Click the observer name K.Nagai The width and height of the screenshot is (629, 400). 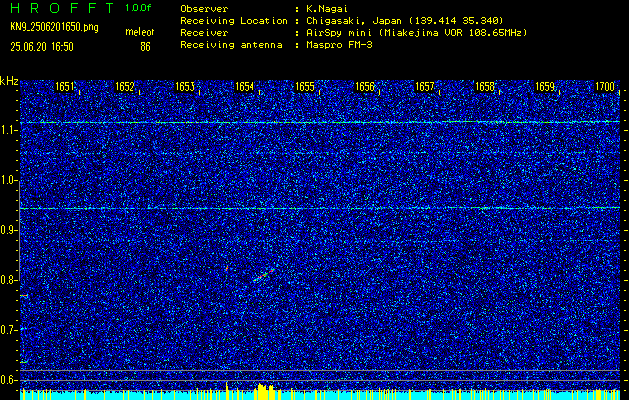(328, 9)
